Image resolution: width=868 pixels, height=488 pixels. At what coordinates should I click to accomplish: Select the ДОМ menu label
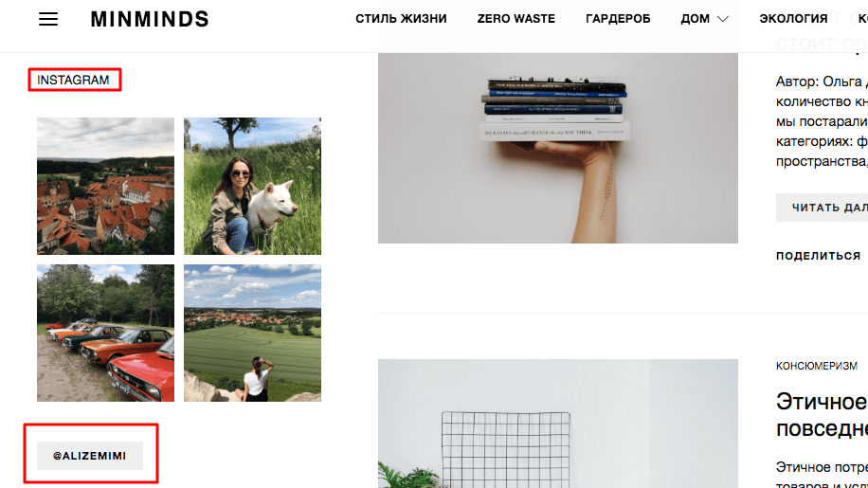pos(695,19)
